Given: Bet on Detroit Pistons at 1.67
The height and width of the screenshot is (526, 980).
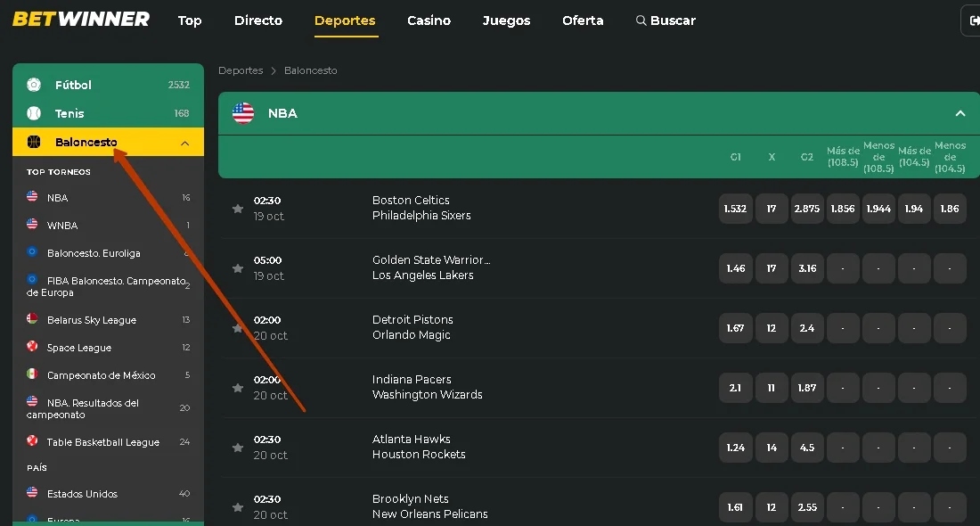Looking at the screenshot, I should tap(735, 328).
